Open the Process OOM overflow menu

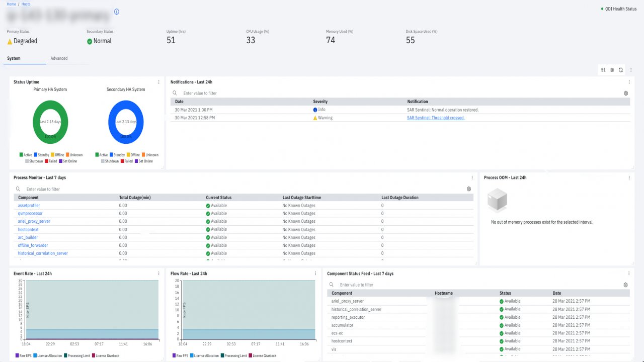pos(629,177)
